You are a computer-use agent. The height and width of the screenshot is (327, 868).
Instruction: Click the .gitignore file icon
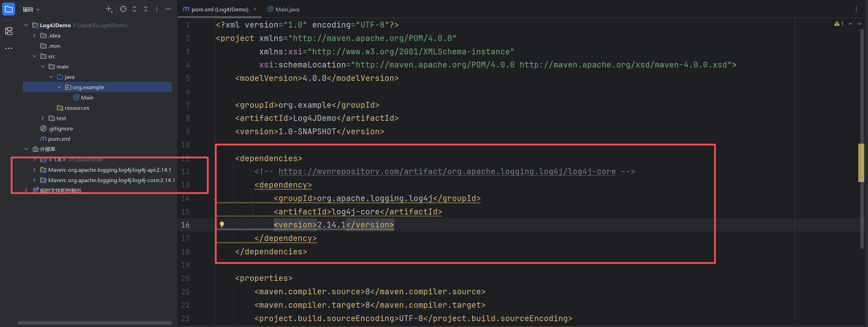pos(43,128)
